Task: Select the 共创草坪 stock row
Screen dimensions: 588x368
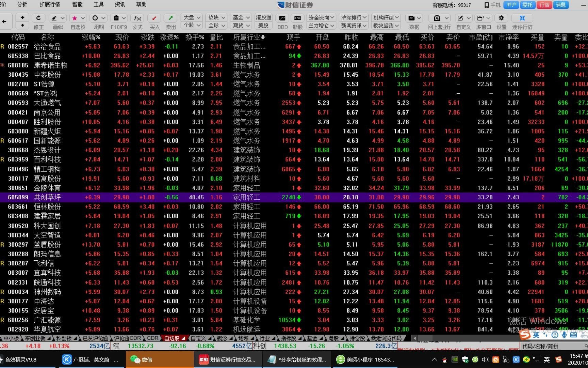Action: [294, 197]
